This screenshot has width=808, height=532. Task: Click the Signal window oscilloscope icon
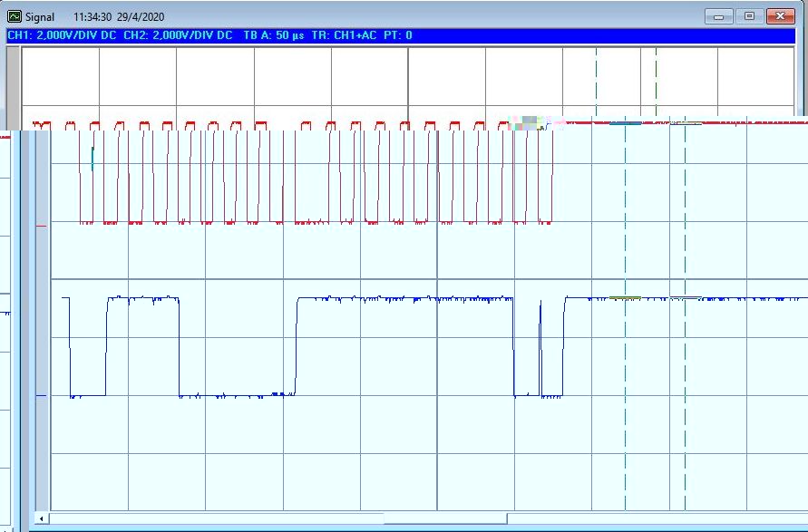tap(15, 16)
